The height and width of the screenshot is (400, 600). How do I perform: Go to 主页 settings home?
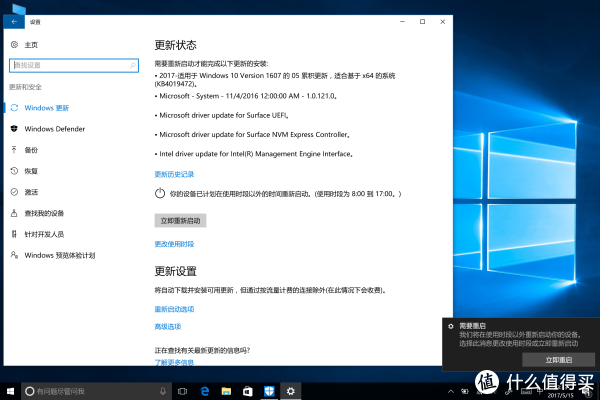(31, 45)
